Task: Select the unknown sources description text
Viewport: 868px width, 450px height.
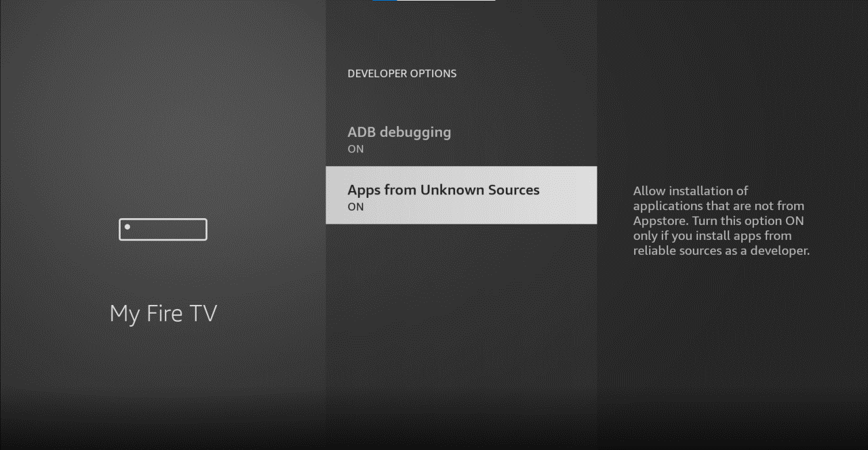Action: 722,221
